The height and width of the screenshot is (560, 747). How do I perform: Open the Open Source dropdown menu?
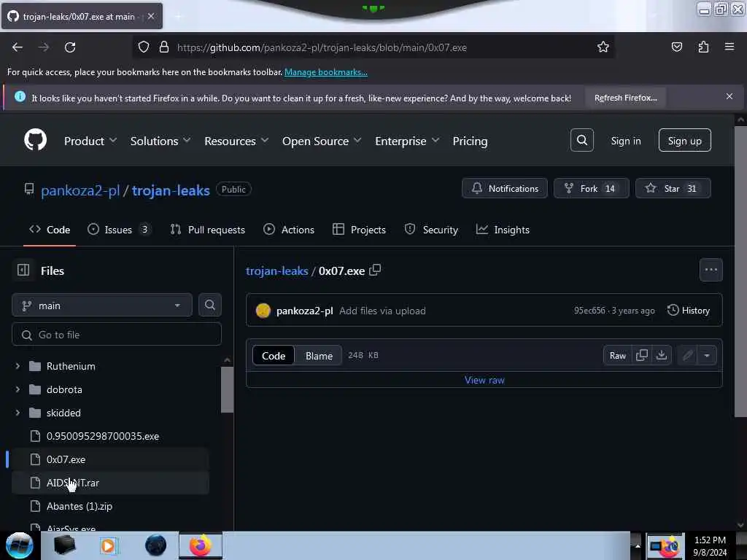coord(322,141)
